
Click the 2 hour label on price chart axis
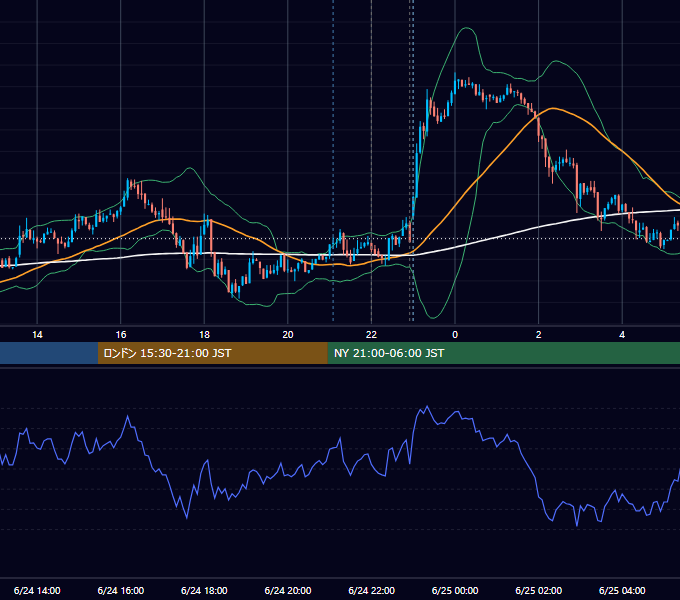point(539,335)
